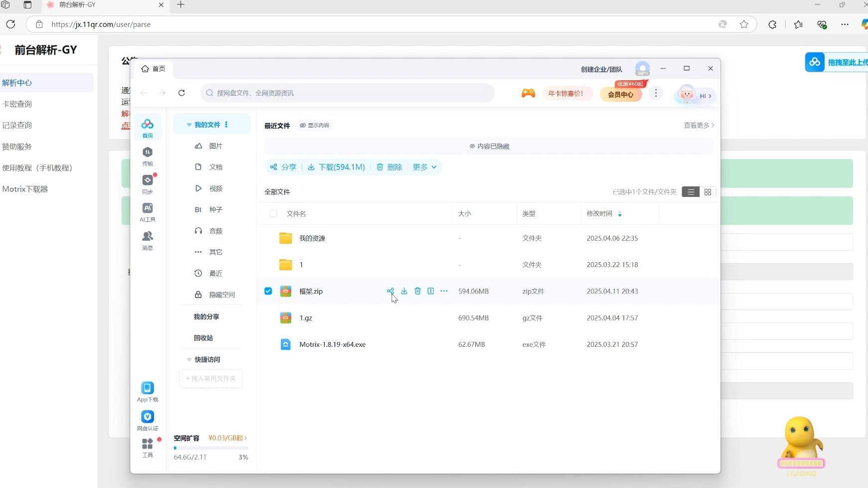868x488 pixels.
Task: Collapse the 我的文件 tree arrow
Action: [x=189, y=125]
